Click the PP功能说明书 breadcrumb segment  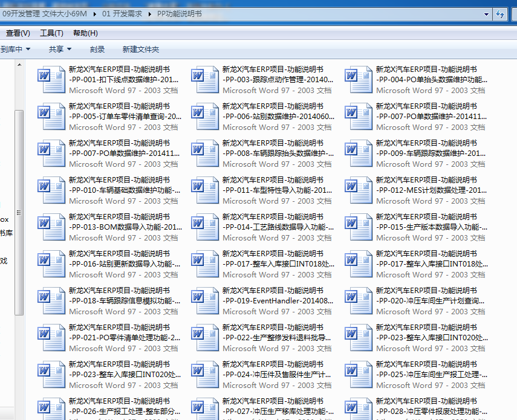pos(180,14)
